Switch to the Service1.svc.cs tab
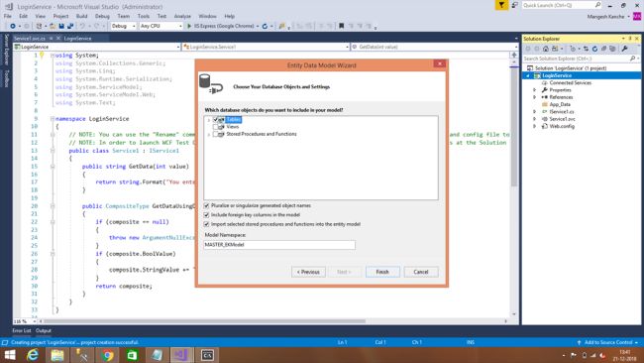 [x=30, y=39]
